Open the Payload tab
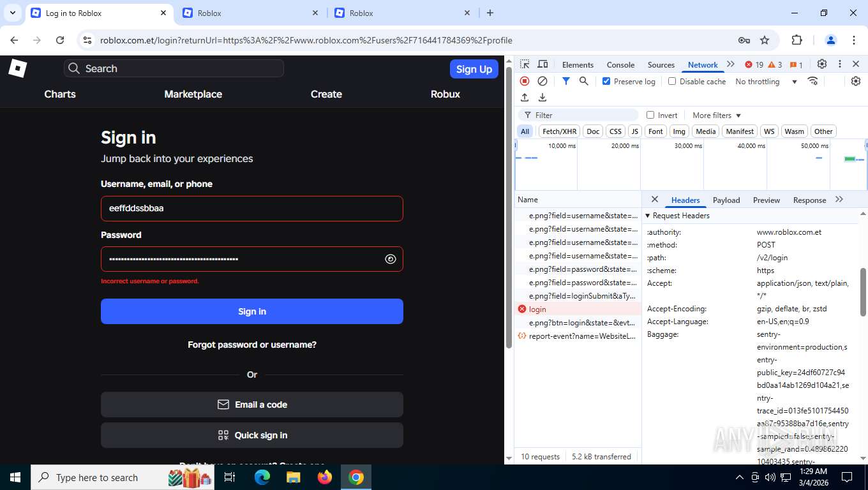The image size is (868, 490). click(x=726, y=200)
